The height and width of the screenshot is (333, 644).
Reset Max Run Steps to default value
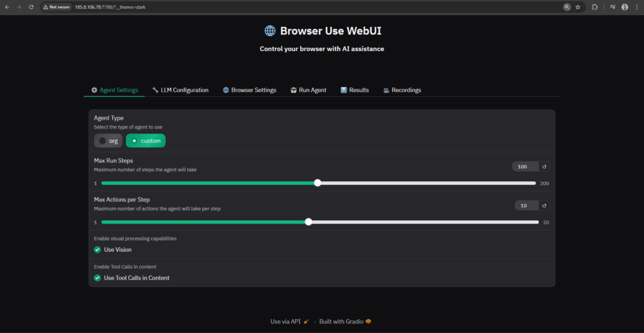[545, 167]
